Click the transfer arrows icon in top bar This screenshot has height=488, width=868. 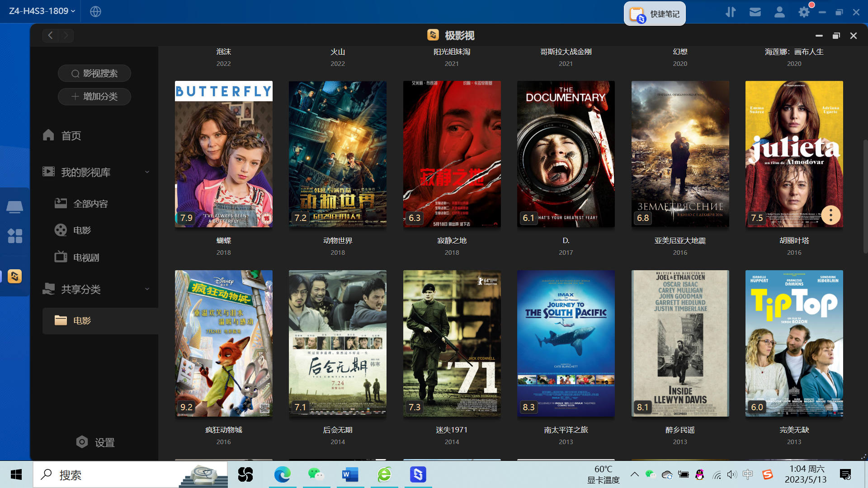[731, 12]
